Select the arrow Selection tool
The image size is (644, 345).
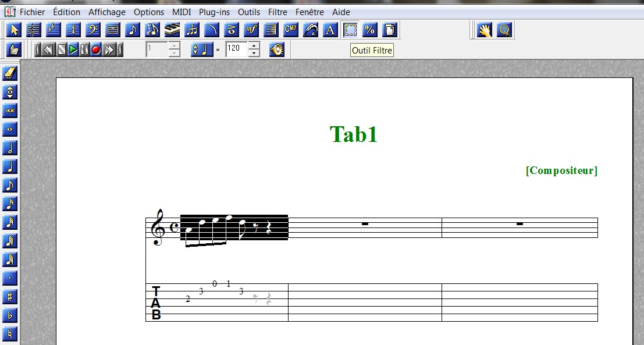(15, 30)
